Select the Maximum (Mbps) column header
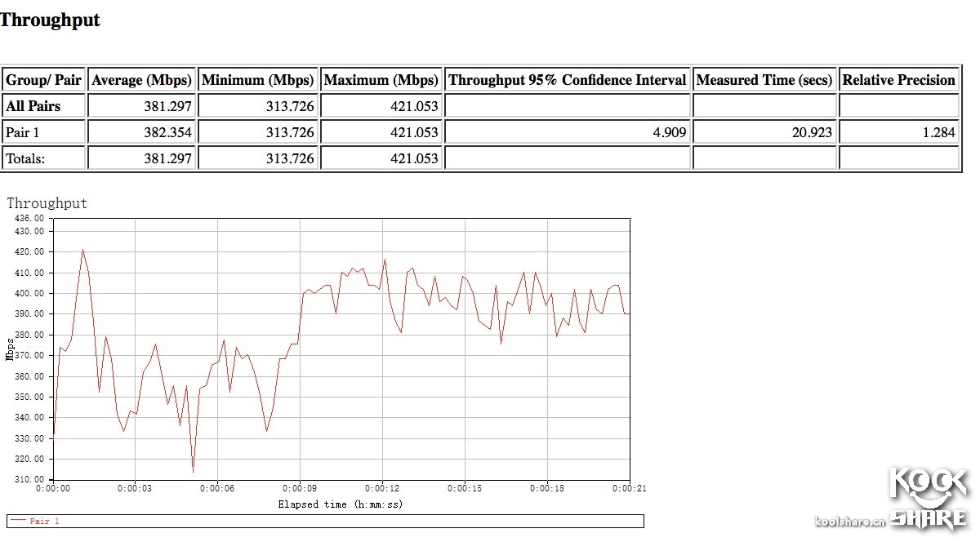Viewport: 980px width, 542px height. [381, 80]
